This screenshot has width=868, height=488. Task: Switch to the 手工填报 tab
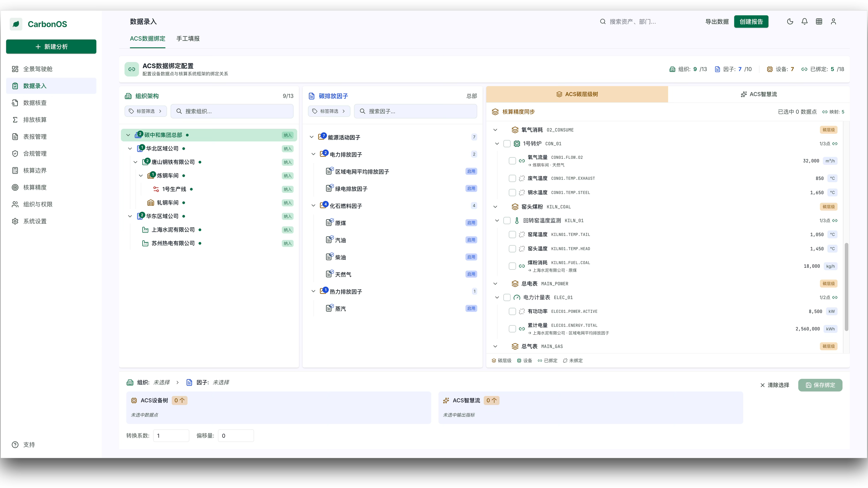188,39
